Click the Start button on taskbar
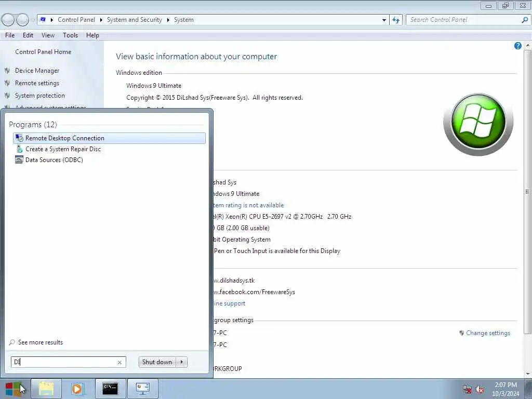Image resolution: width=532 pixels, height=399 pixels. pyautogui.click(x=14, y=389)
